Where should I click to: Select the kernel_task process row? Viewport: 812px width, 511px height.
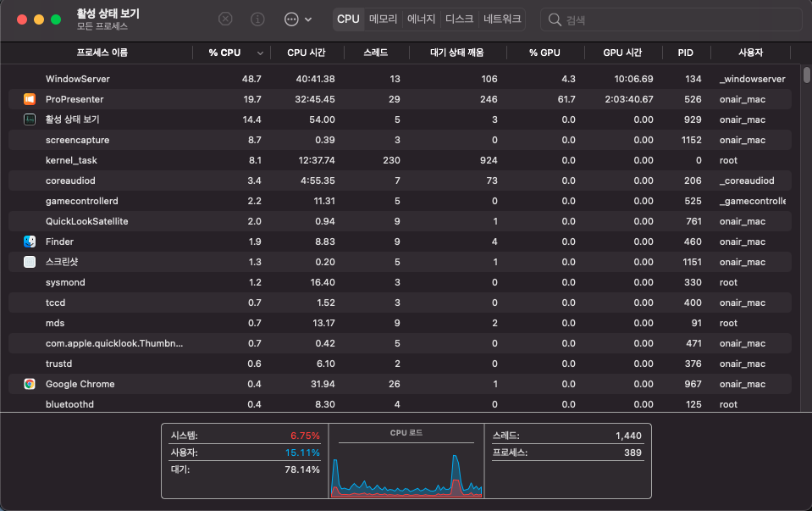pyautogui.click(x=400, y=160)
